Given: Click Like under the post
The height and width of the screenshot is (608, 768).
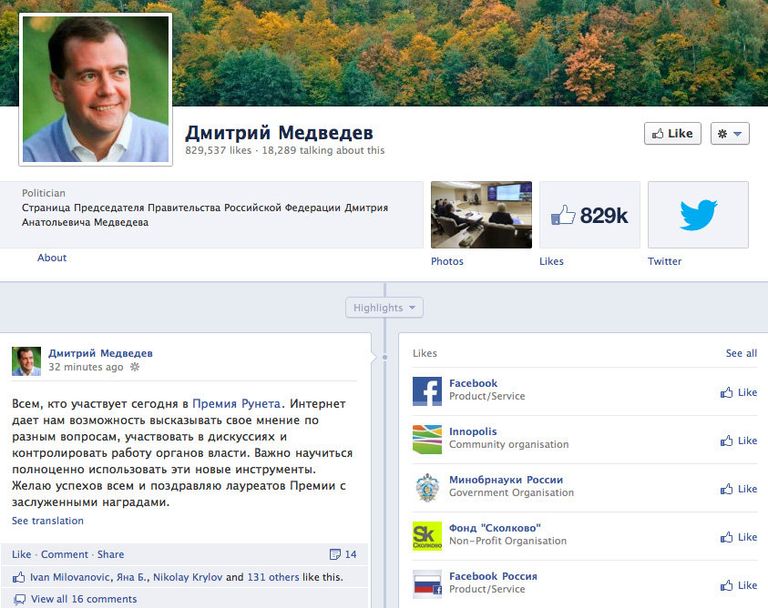Looking at the screenshot, I should pos(22,554).
